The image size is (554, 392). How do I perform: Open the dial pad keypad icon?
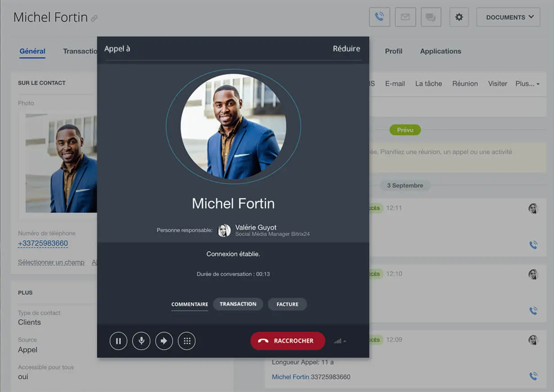click(x=187, y=341)
